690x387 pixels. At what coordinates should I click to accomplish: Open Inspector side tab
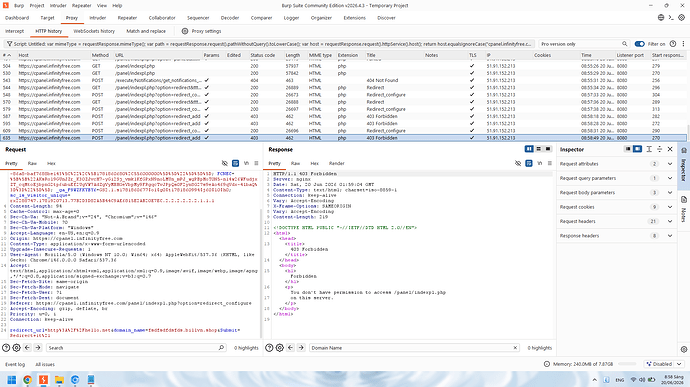683,166
